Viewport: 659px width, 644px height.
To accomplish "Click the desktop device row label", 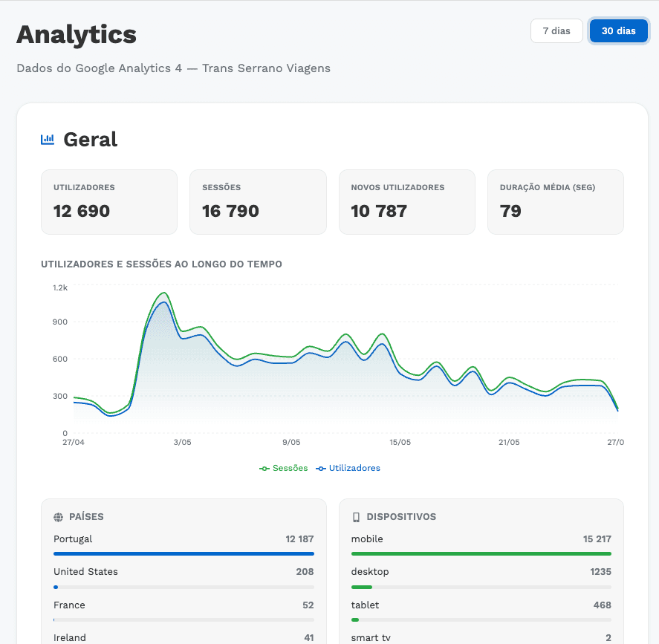I will coord(370,572).
